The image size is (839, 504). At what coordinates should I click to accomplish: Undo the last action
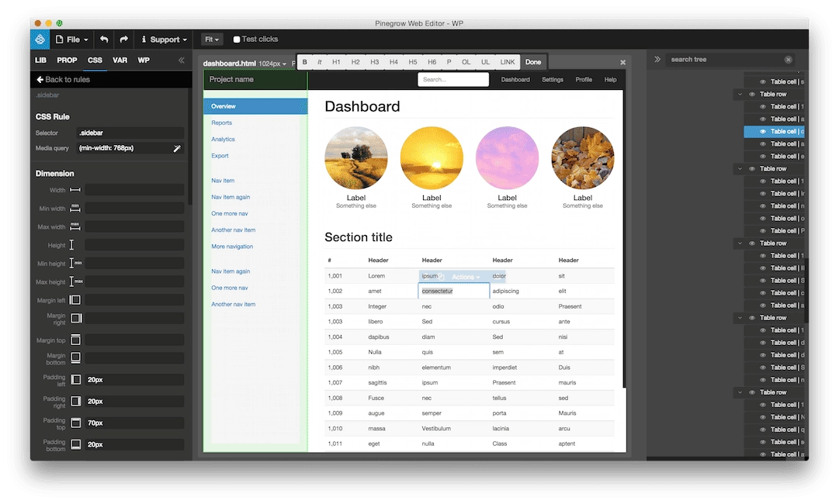click(x=104, y=39)
